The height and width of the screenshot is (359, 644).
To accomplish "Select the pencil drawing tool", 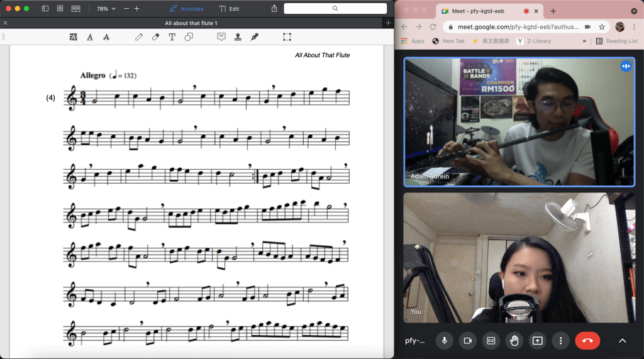I will (139, 37).
